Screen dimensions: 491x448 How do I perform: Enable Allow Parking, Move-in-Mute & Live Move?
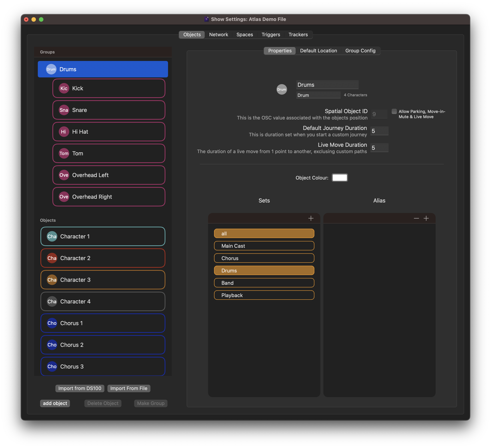pyautogui.click(x=394, y=111)
